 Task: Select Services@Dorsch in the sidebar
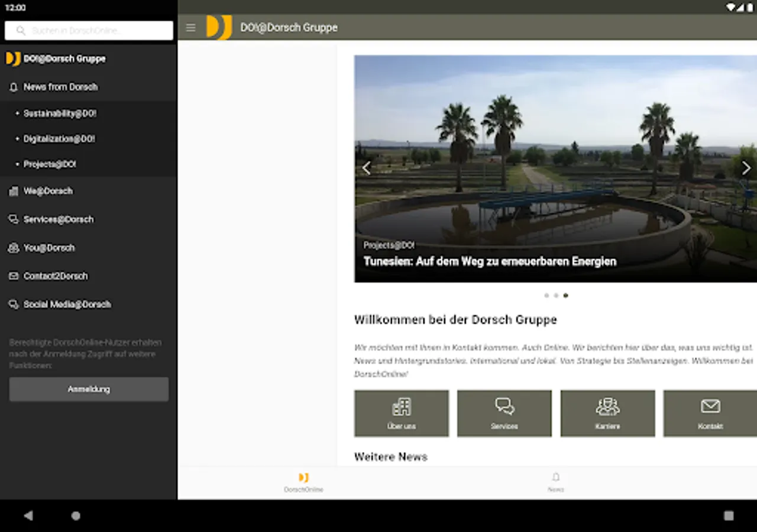[89, 219]
